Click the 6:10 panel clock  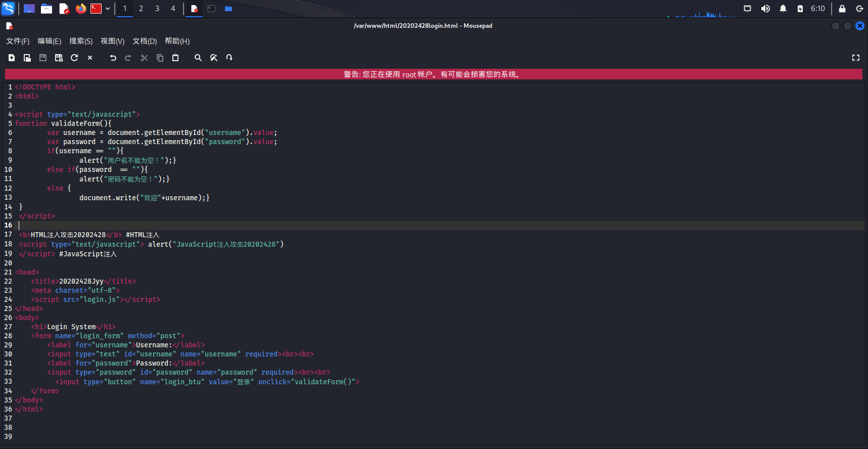(x=818, y=9)
